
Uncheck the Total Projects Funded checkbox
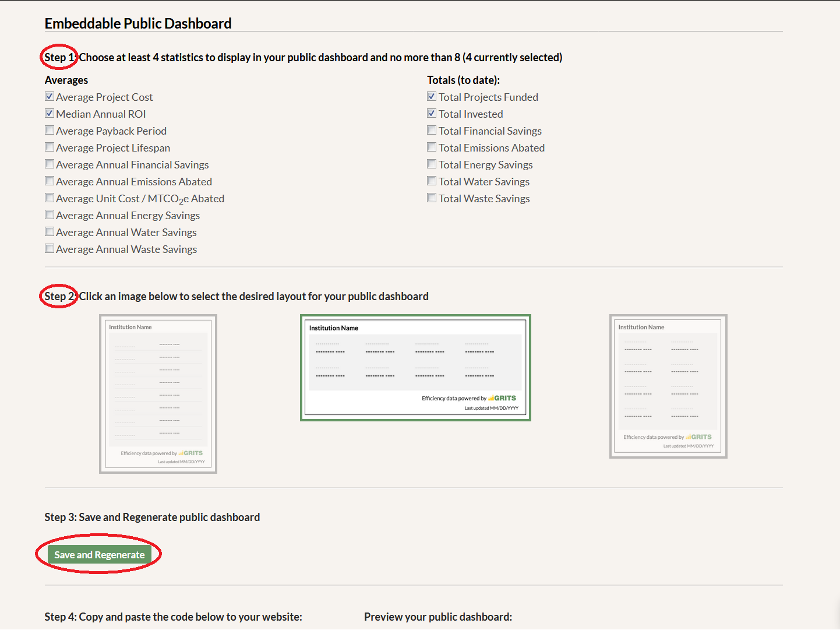tap(432, 97)
